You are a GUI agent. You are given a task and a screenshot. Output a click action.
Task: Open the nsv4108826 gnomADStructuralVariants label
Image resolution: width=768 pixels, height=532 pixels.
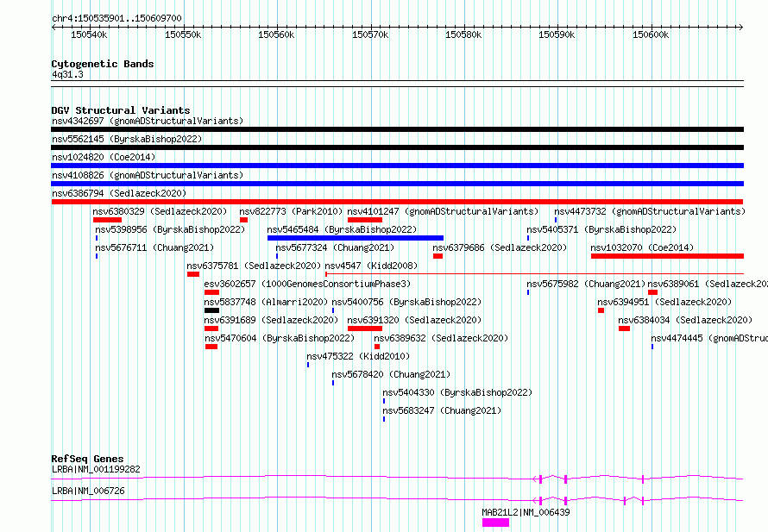[x=148, y=175]
